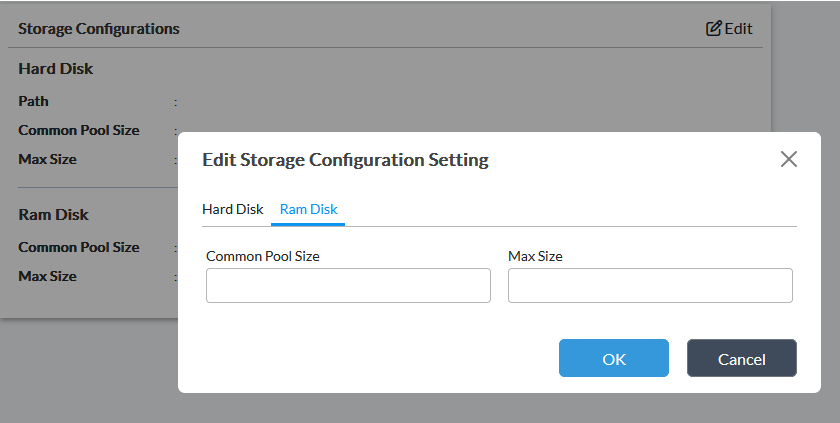
Task: Click the Max Size label in dialog
Action: [x=535, y=256]
